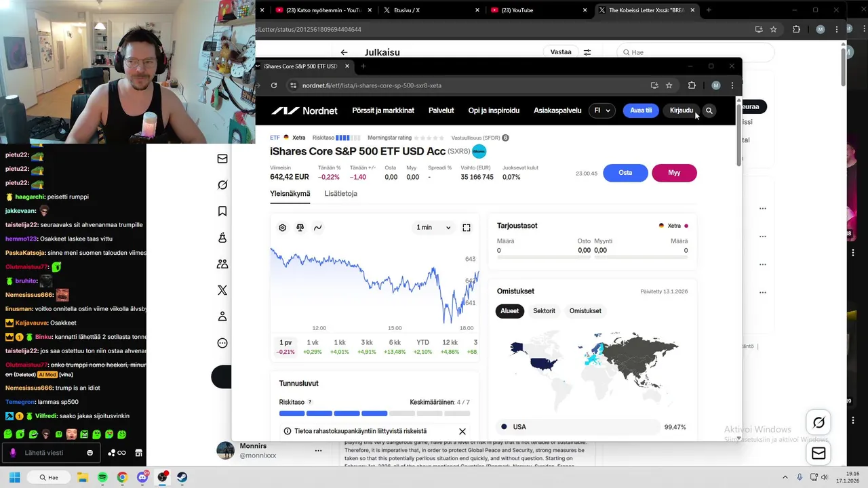Open X Premium logo icon in sidebar
This screenshot has height=488, width=868.
(222, 290)
